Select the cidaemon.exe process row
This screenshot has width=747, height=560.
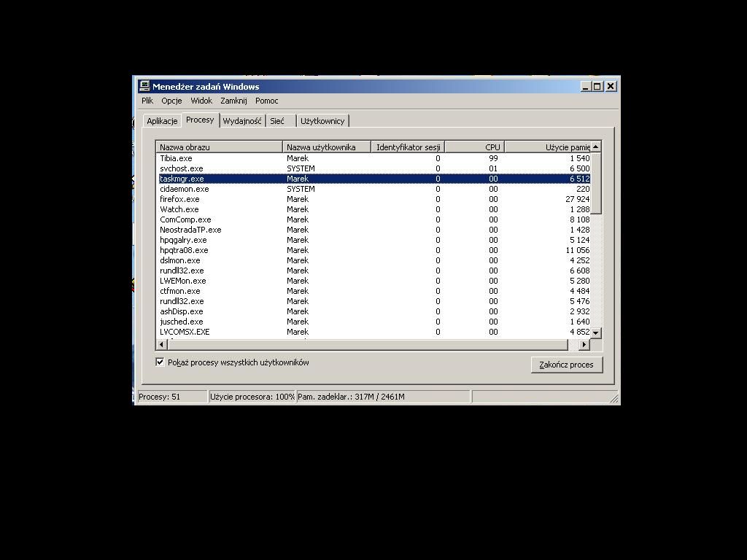click(x=374, y=189)
